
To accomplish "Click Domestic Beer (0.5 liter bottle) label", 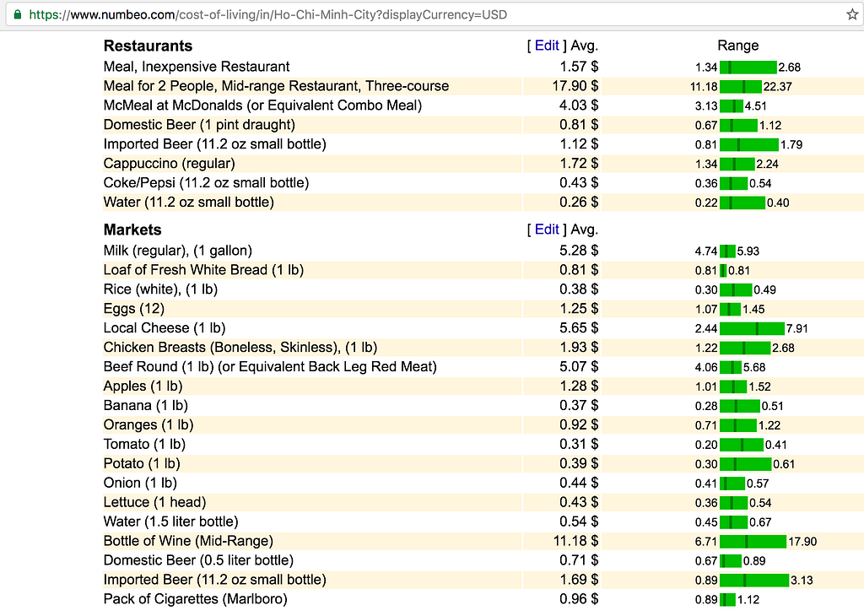I will [198, 560].
